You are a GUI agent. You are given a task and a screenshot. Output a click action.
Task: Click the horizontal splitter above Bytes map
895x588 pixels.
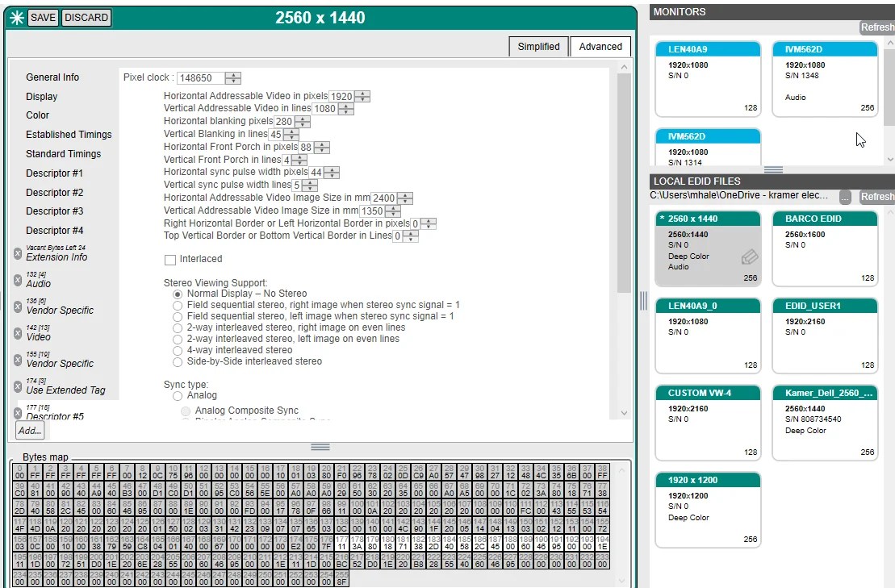click(320, 447)
